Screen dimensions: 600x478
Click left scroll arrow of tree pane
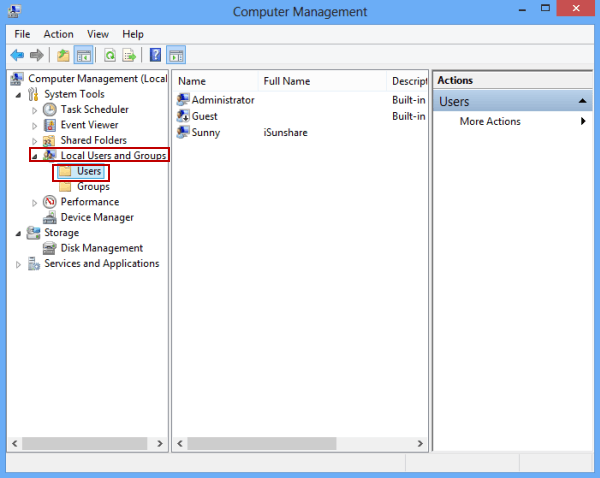[15, 443]
